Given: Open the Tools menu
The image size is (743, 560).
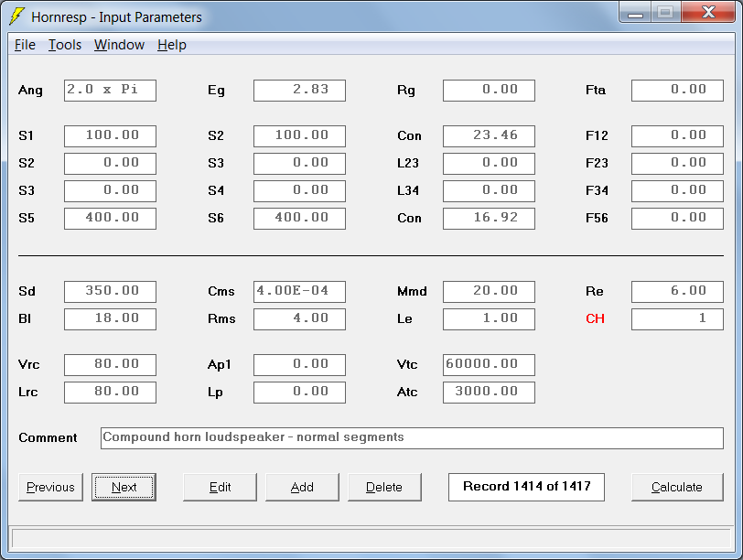Looking at the screenshot, I should [65, 45].
